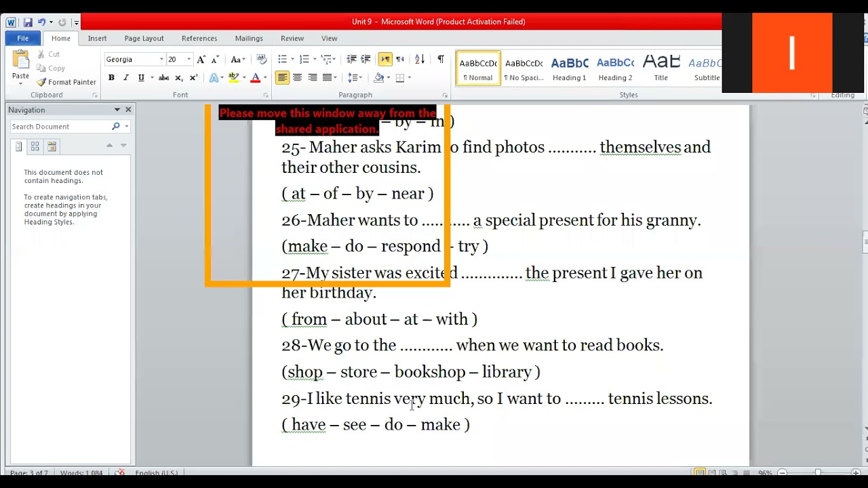
Task: Click Format Painter
Action: coord(66,82)
